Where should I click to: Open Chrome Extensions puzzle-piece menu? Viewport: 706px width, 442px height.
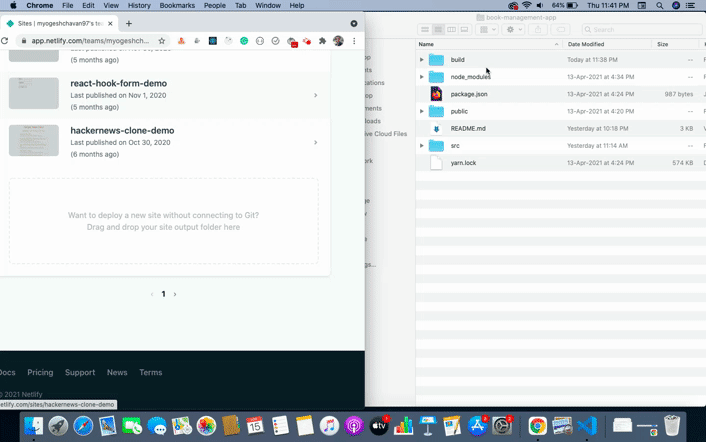click(x=322, y=41)
